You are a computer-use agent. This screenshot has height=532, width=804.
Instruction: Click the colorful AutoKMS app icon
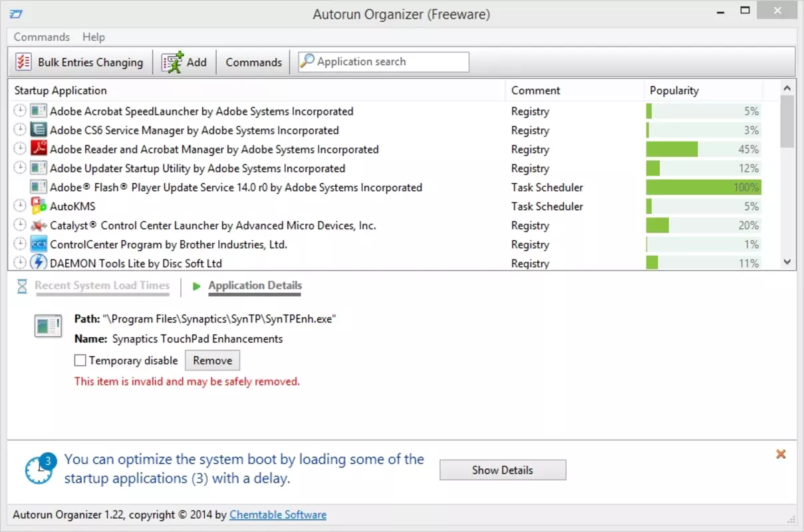39,206
